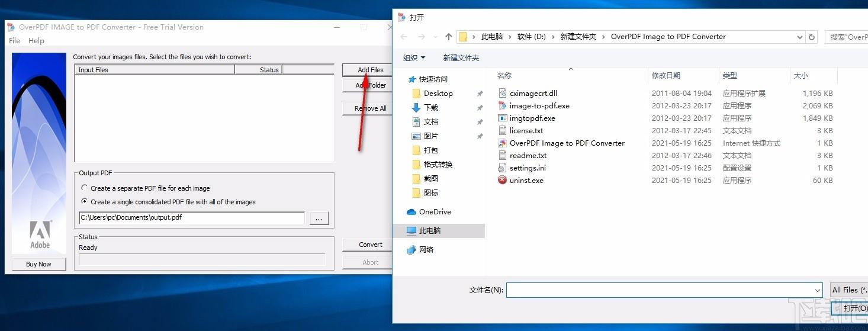Click the image-to-pdf.exe file icon
This screenshot has width=868, height=331.
[503, 106]
